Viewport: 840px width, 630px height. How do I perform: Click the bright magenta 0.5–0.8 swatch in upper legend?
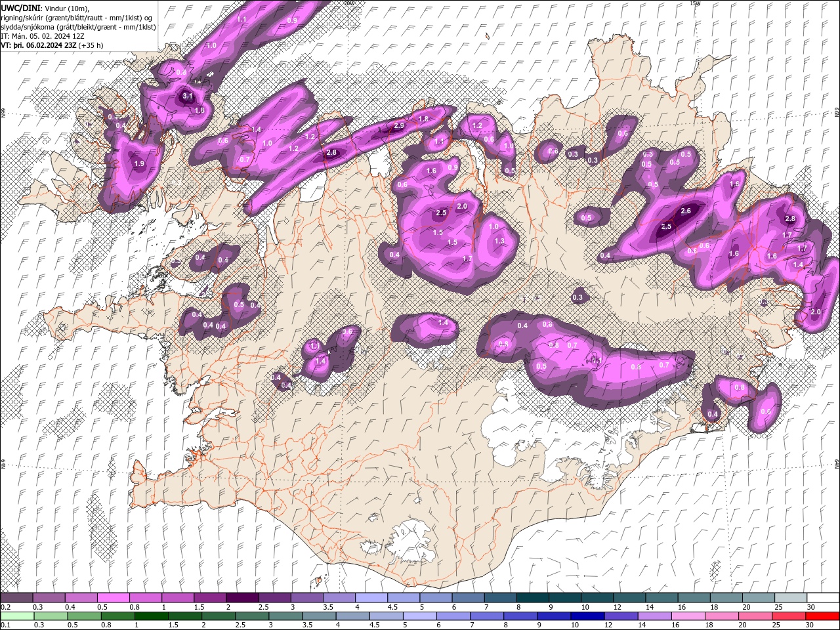pos(113,598)
